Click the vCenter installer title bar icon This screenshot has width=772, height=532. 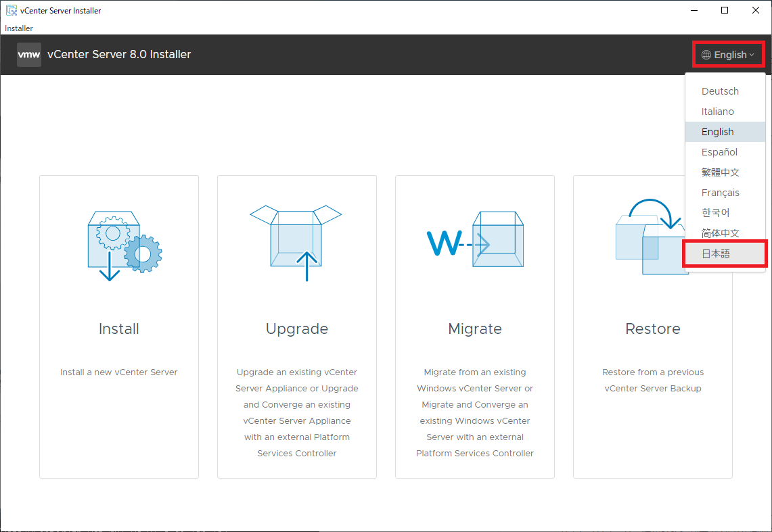12,10
